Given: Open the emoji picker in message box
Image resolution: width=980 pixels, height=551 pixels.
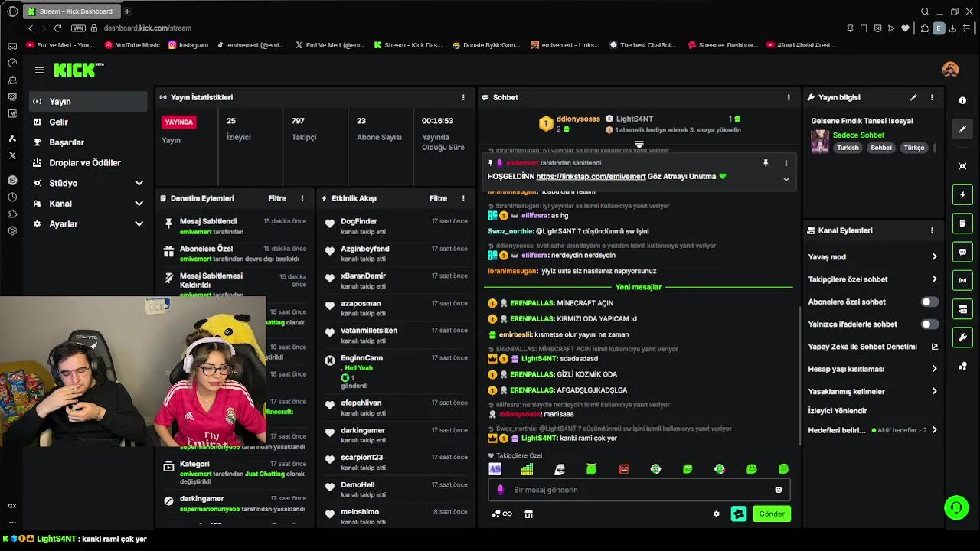Looking at the screenshot, I should point(779,490).
